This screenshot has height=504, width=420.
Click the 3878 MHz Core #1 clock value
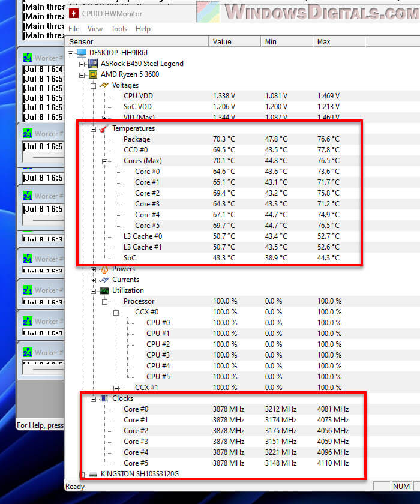click(229, 420)
